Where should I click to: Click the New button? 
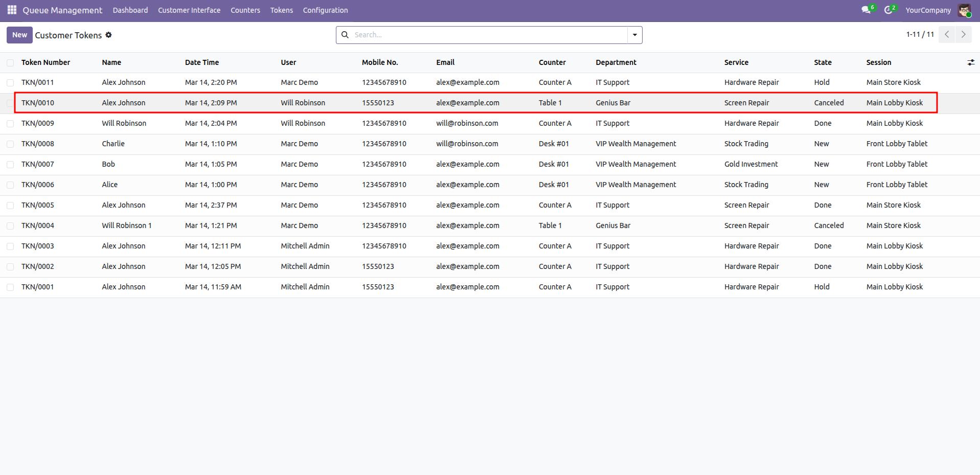(19, 35)
